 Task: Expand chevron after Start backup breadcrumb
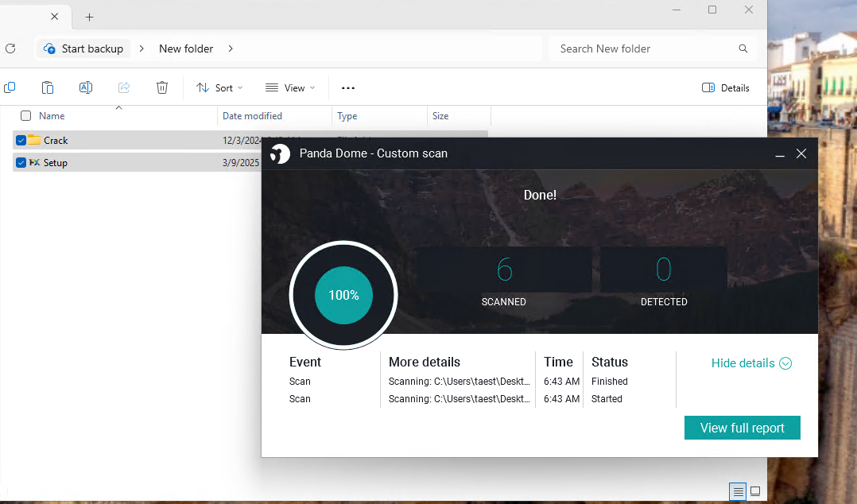click(x=142, y=48)
